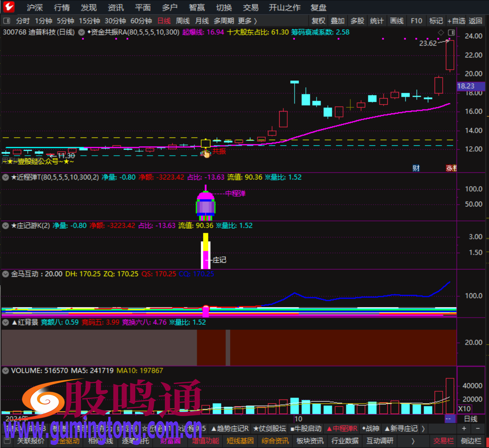Click the 共振 hand signal marker on chart
The image size is (489, 448).
click(206, 153)
